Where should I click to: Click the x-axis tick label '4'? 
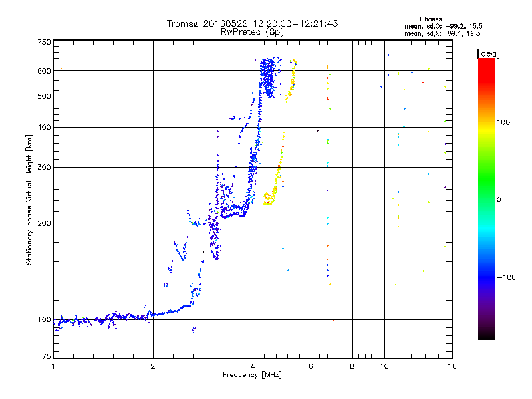pyautogui.click(x=253, y=366)
